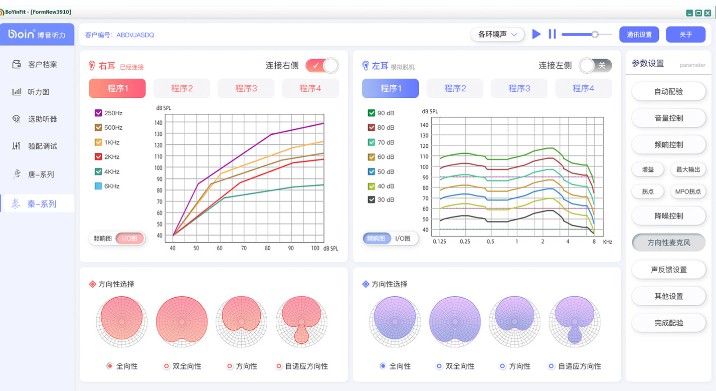Click the right ear icon beside 右耳
The height and width of the screenshot is (391, 716).
(x=91, y=66)
